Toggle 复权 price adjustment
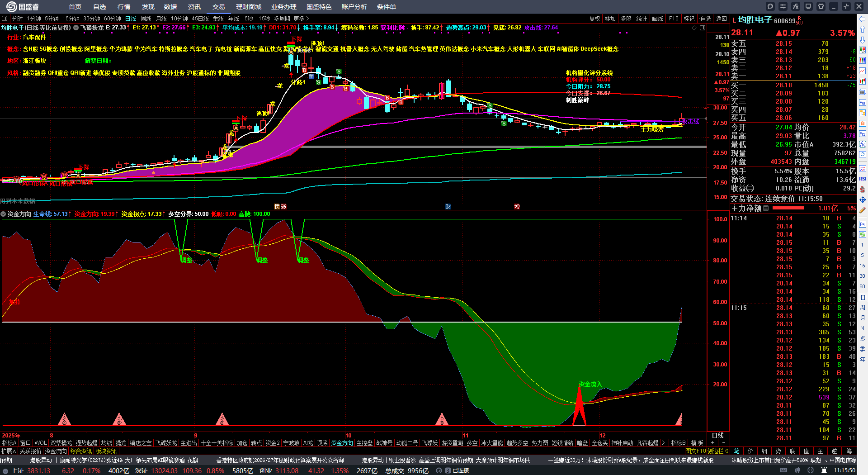 click(x=595, y=19)
